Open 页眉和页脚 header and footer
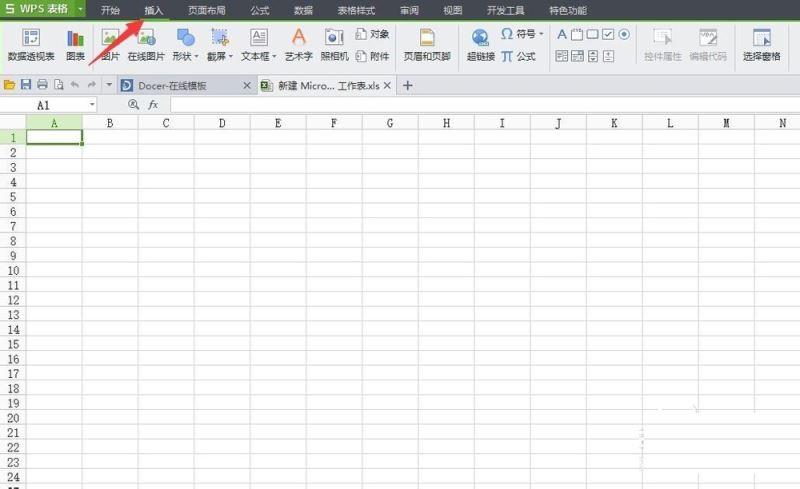Image resolution: width=800 pixels, height=489 pixels. pos(427,45)
